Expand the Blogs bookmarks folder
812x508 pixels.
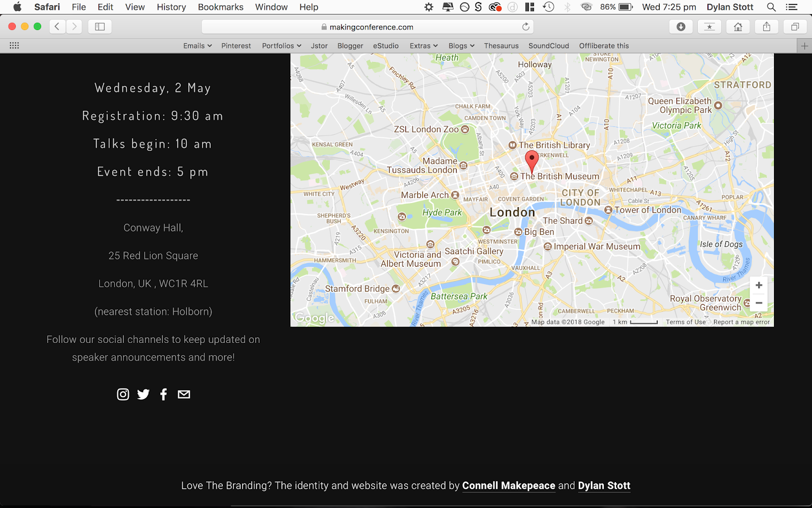click(461, 46)
